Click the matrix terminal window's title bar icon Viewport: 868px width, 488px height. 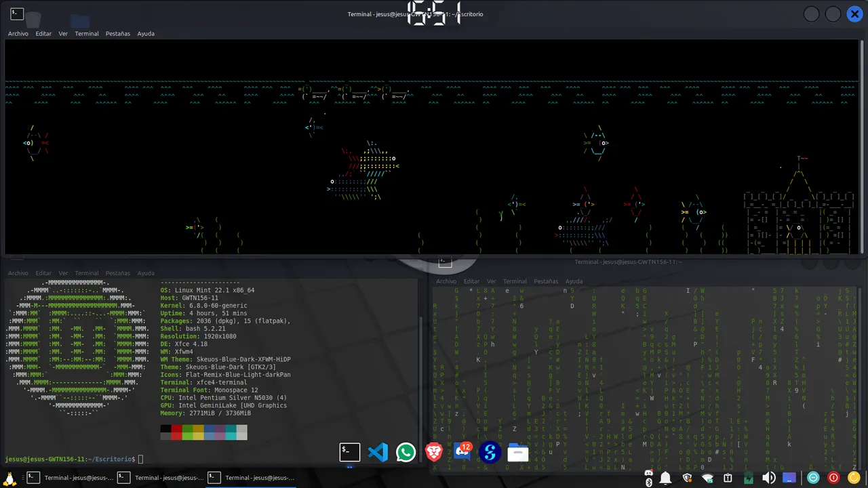445,261
